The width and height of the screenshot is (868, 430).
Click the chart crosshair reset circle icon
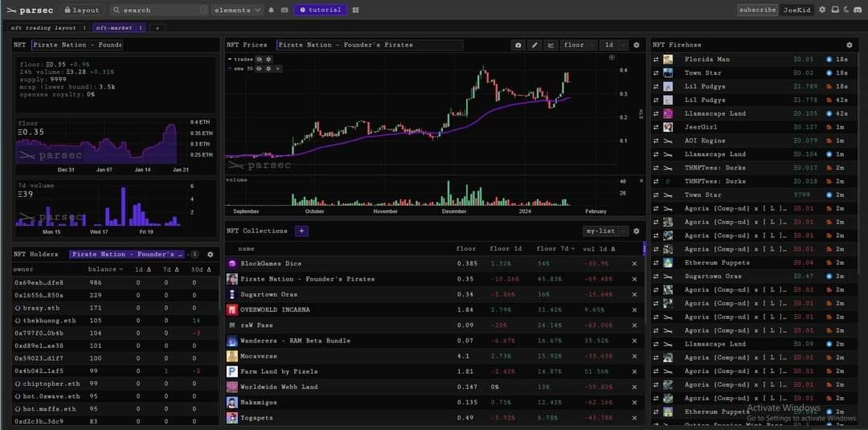tap(612, 57)
